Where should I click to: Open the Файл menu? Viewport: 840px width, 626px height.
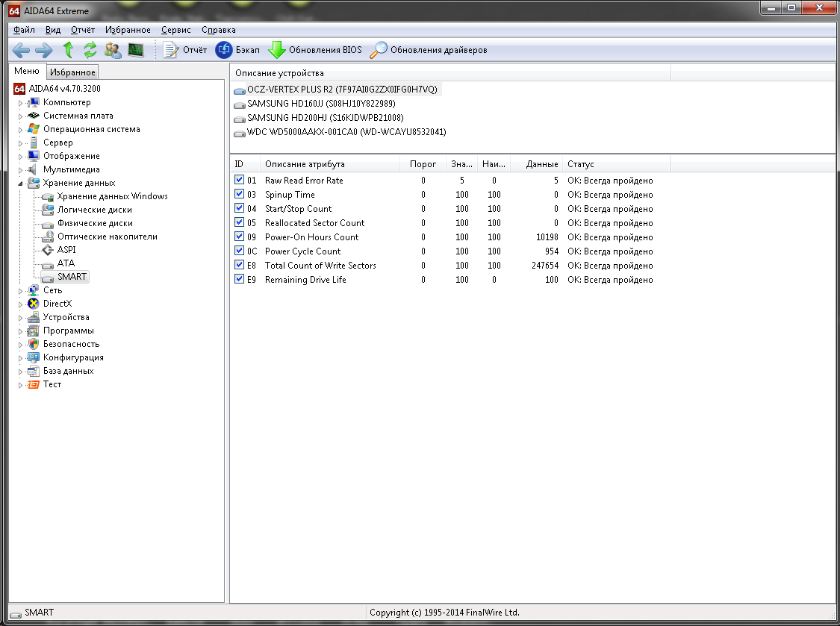(x=24, y=30)
